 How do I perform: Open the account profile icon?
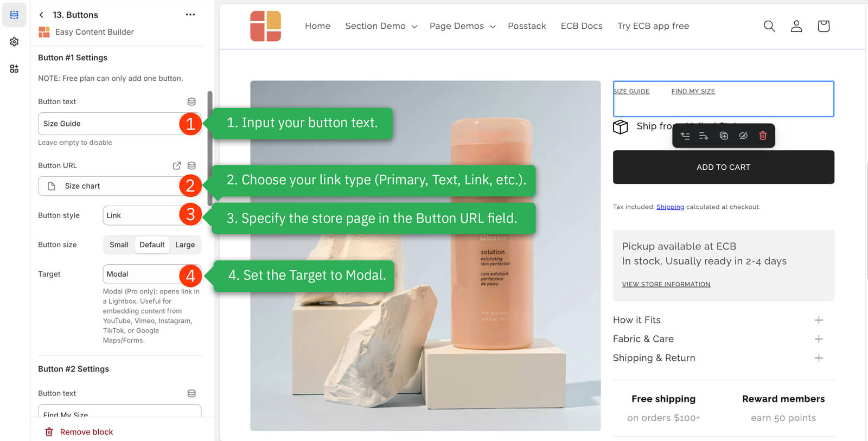796,26
